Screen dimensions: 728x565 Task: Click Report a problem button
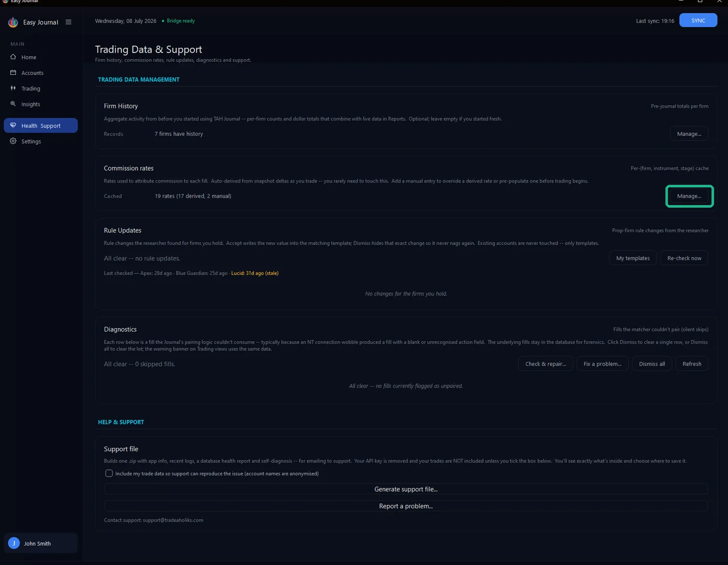tap(406, 506)
